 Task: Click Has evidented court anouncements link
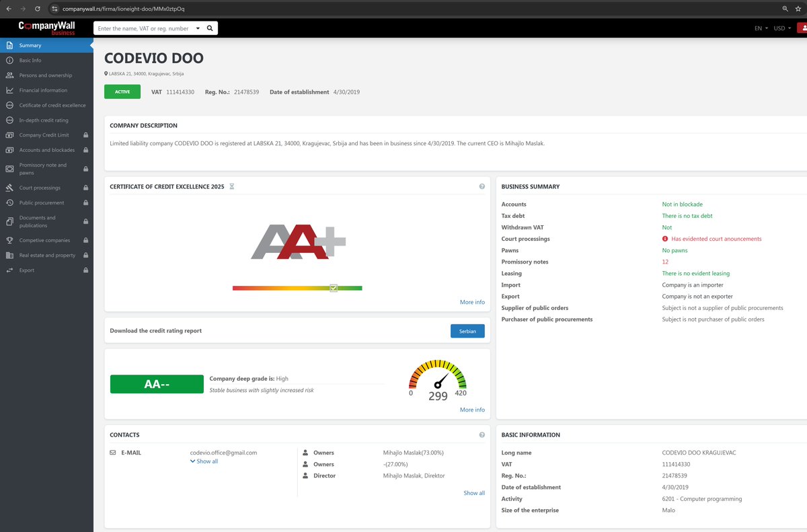(x=716, y=239)
